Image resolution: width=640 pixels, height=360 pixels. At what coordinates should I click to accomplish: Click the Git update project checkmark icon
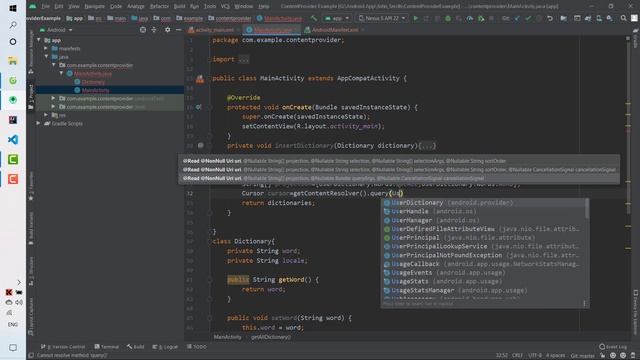[517, 18]
